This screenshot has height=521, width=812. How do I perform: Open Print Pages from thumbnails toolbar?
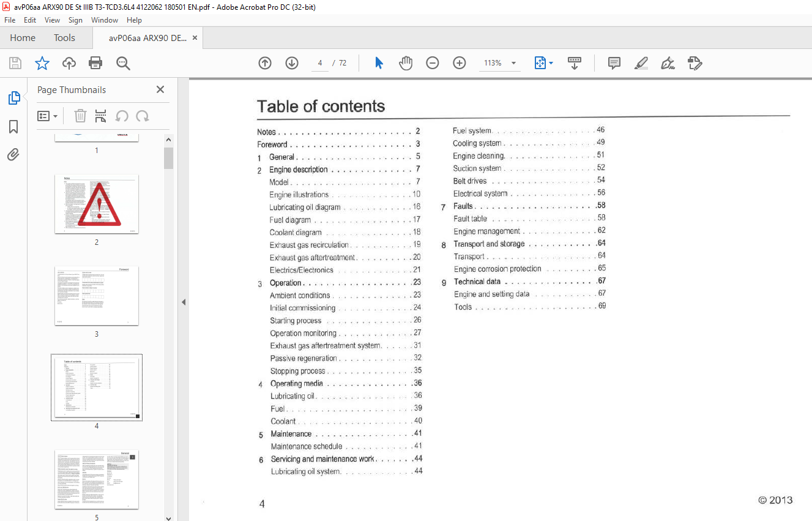pyautogui.click(x=101, y=116)
